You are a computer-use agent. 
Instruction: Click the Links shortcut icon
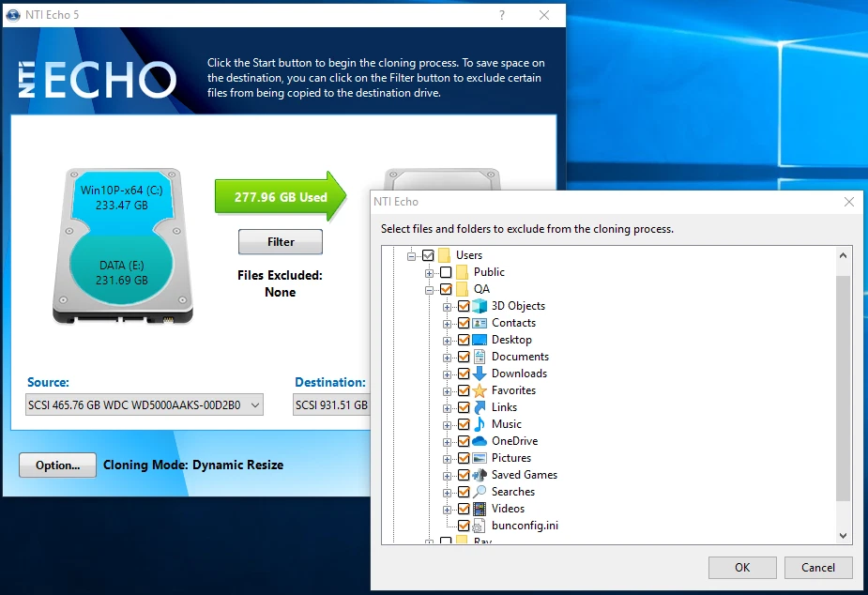point(479,407)
